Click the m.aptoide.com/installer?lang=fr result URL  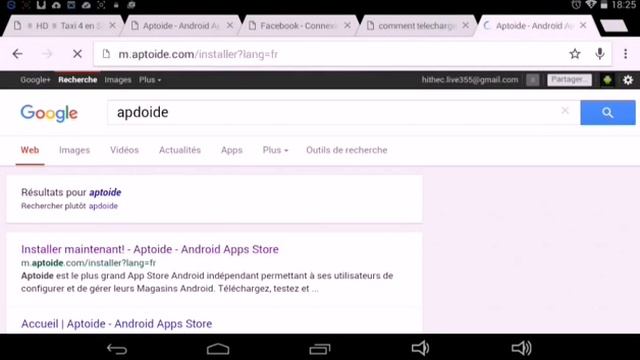(89, 263)
